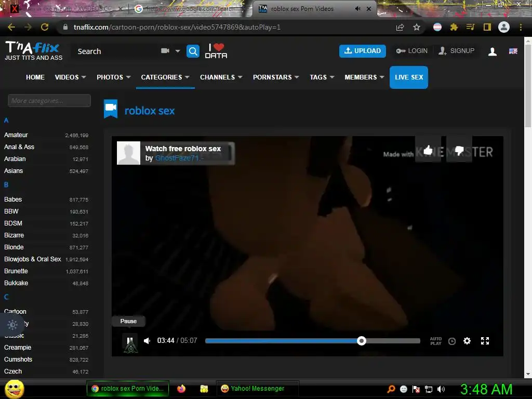Reload the page with the refresh icon
This screenshot has height=399, width=532.
pos(45,27)
